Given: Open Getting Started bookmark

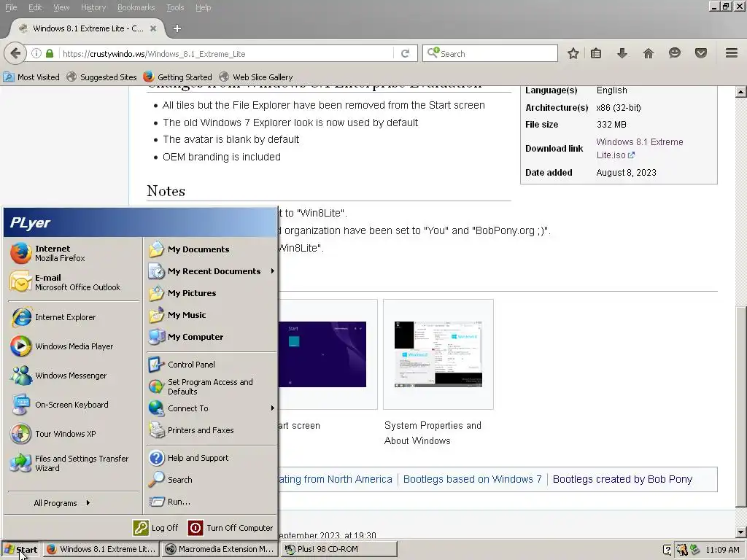Looking at the screenshot, I should tap(178, 77).
